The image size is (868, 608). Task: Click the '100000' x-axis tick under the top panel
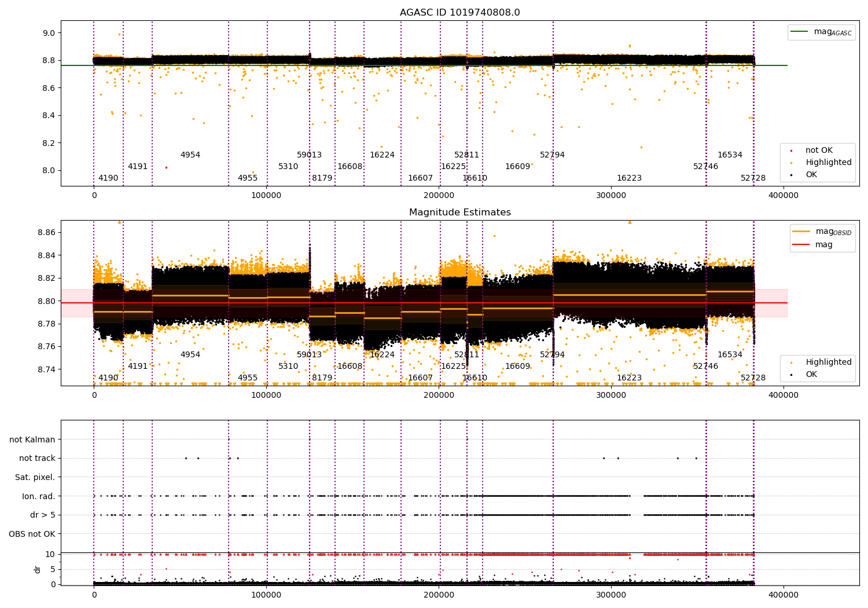click(266, 196)
